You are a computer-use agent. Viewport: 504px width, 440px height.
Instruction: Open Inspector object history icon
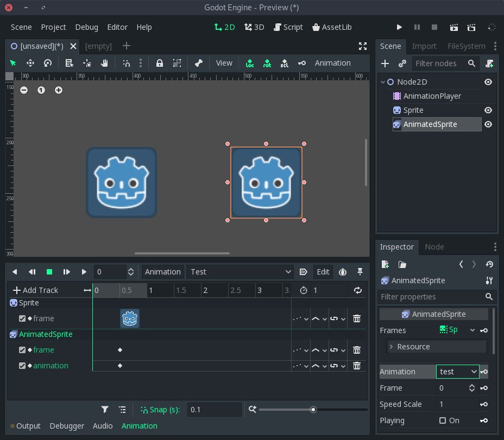coord(489,264)
